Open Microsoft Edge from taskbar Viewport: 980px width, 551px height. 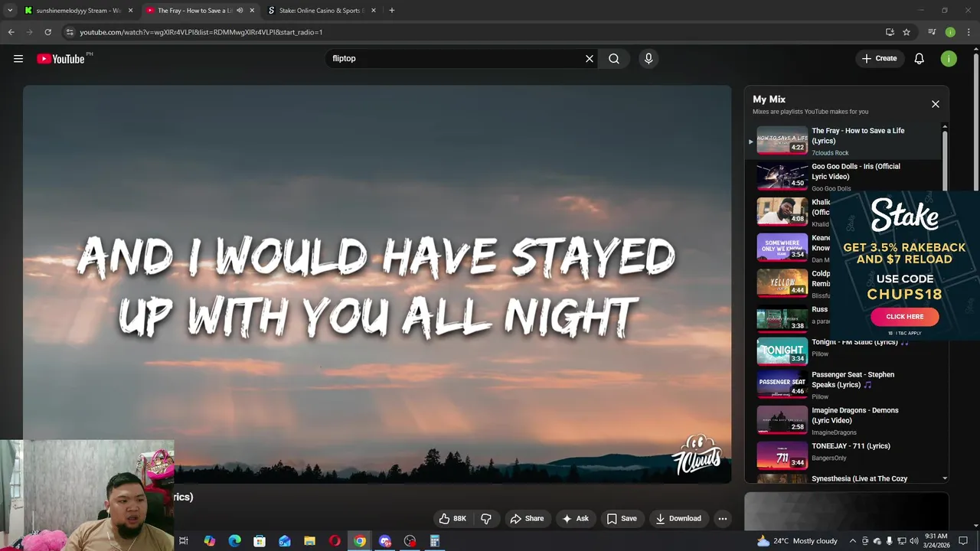click(x=234, y=541)
